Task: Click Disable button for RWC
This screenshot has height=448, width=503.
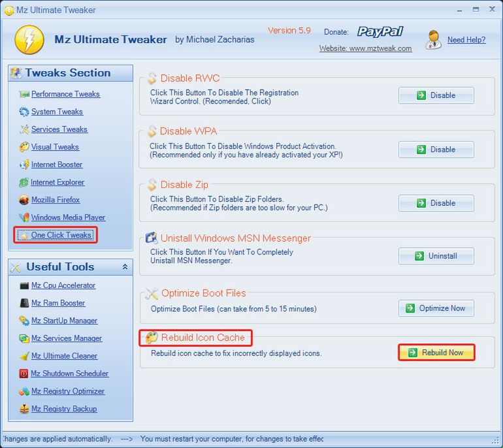Action: (x=436, y=95)
